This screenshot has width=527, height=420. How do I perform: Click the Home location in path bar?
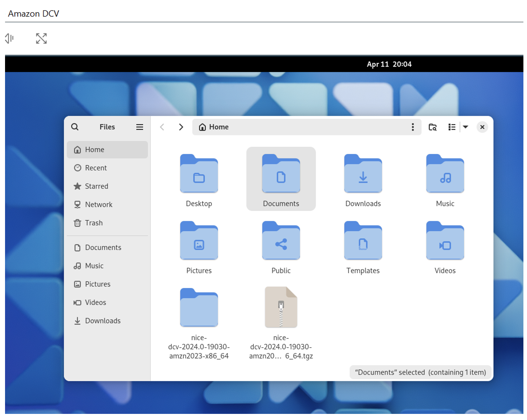pos(214,127)
